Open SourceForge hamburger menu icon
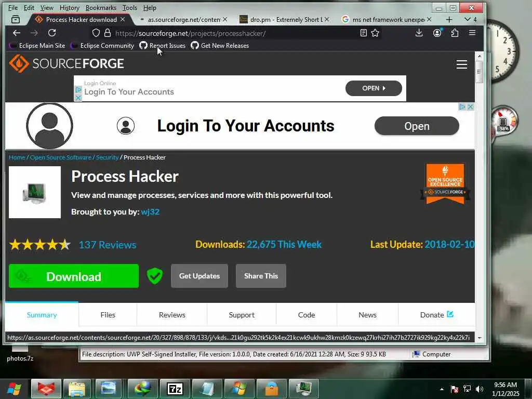Viewport: 532px width, 399px height. (462, 64)
